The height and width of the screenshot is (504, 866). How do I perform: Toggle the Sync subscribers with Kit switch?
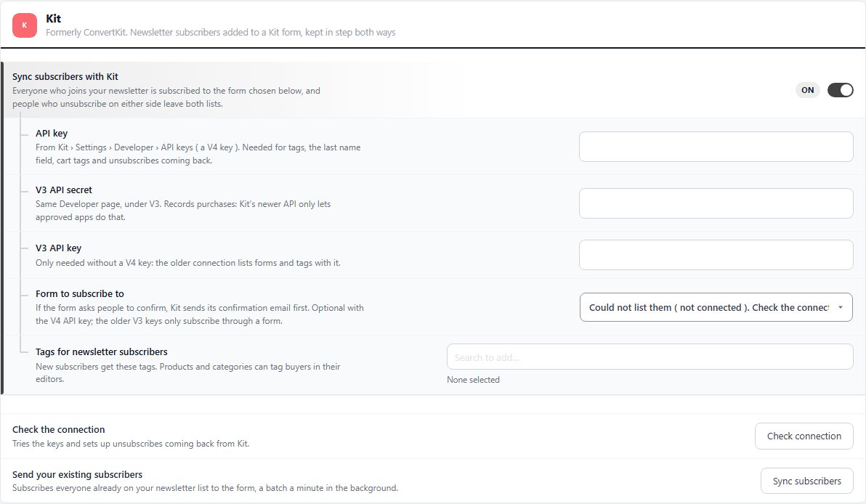pos(840,90)
